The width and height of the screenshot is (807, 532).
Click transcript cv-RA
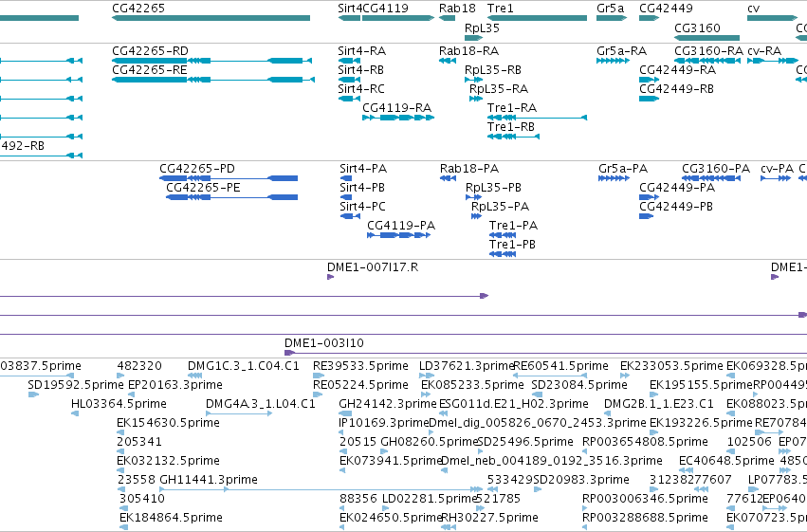coord(764,51)
